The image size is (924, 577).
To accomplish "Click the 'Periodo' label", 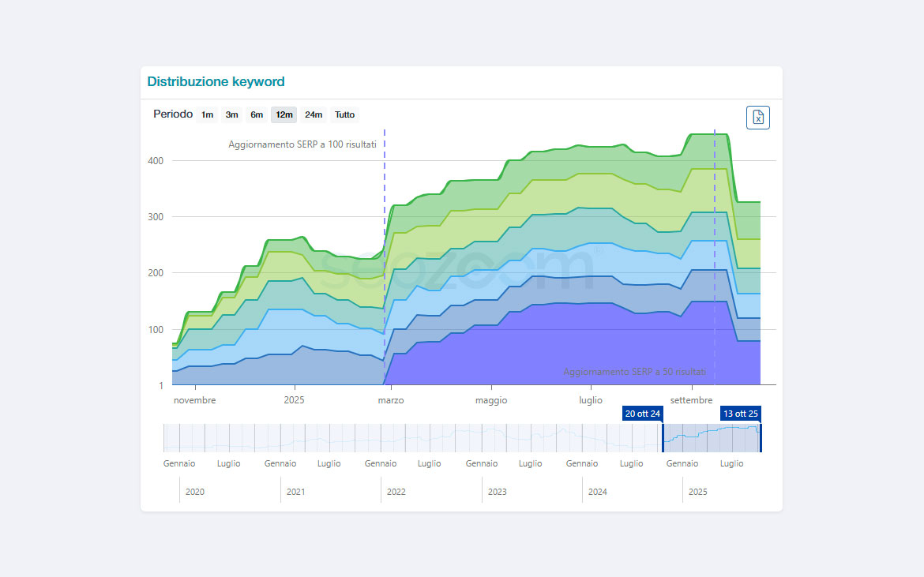I will [x=172, y=114].
